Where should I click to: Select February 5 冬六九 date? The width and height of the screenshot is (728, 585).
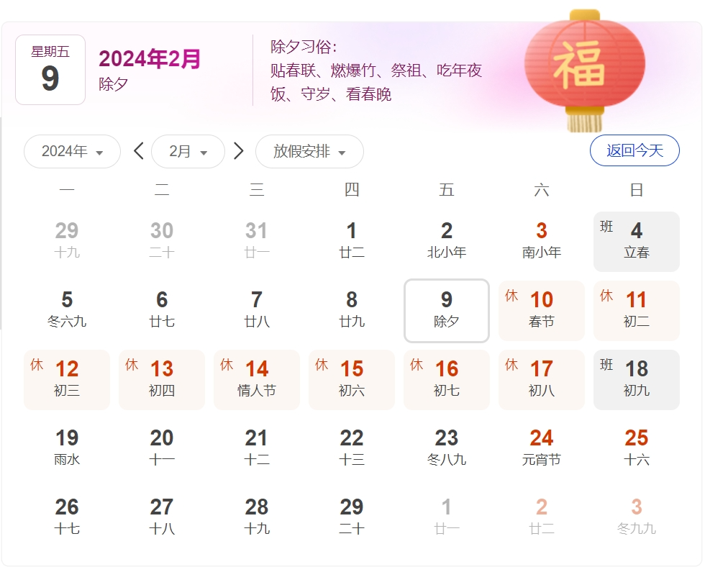pyautogui.click(x=67, y=311)
